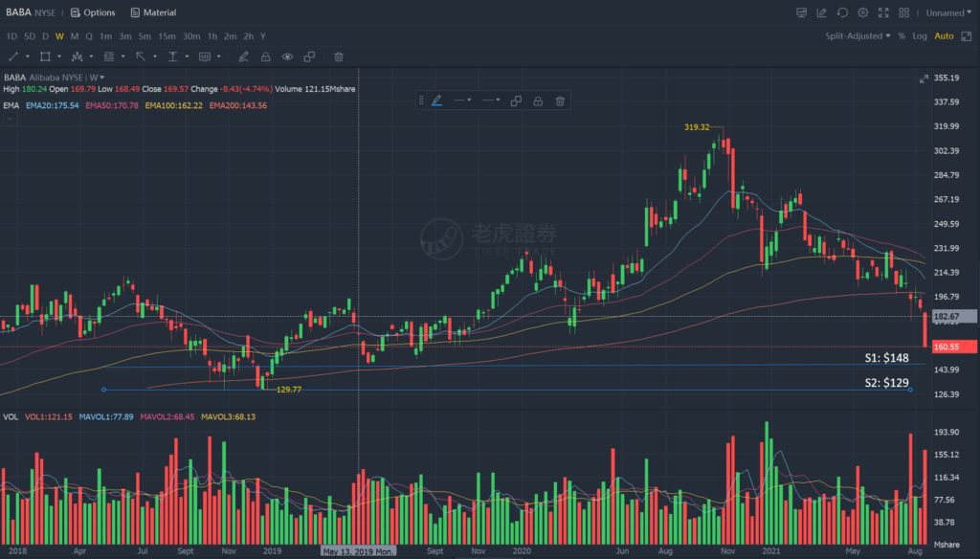Screen dimensions: 980x559
Task: Open the W interval dropdown beside Alibaba NYSE
Action: click(97, 78)
